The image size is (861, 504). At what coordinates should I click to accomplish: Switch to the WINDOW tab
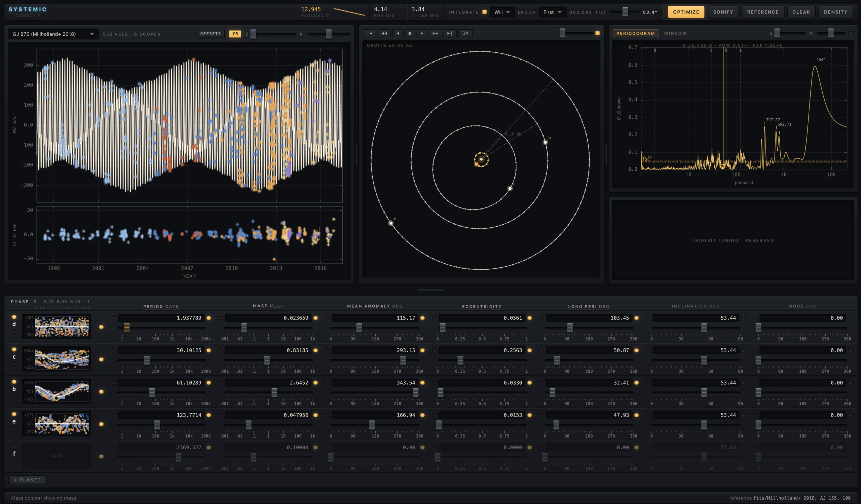pyautogui.click(x=675, y=34)
